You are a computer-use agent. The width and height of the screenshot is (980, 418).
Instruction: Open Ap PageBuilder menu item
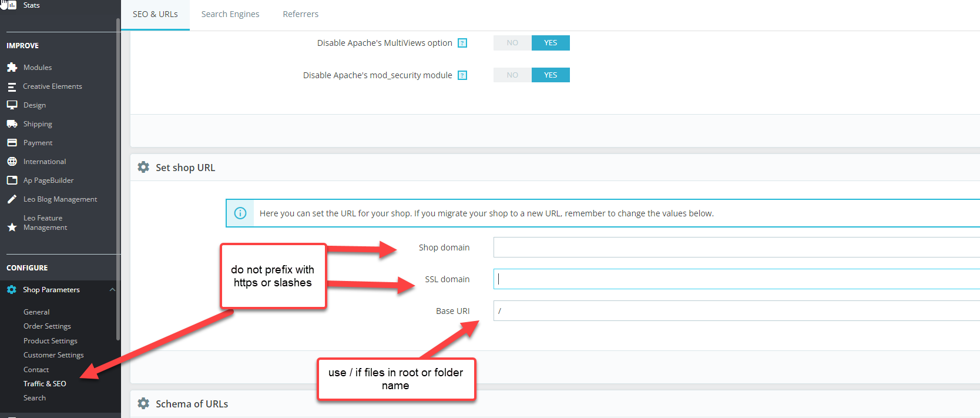tap(48, 180)
